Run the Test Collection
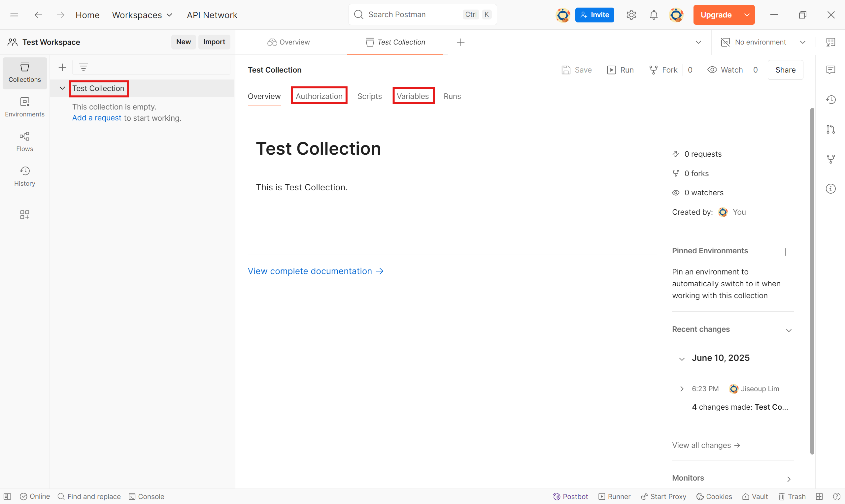Viewport: 845px width, 504px height. coord(621,70)
